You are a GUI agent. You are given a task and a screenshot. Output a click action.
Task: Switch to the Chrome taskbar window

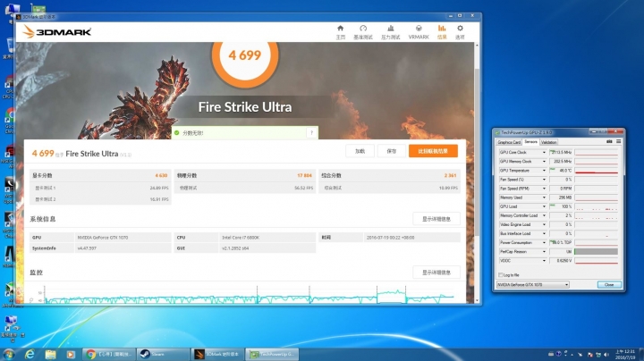109,354
